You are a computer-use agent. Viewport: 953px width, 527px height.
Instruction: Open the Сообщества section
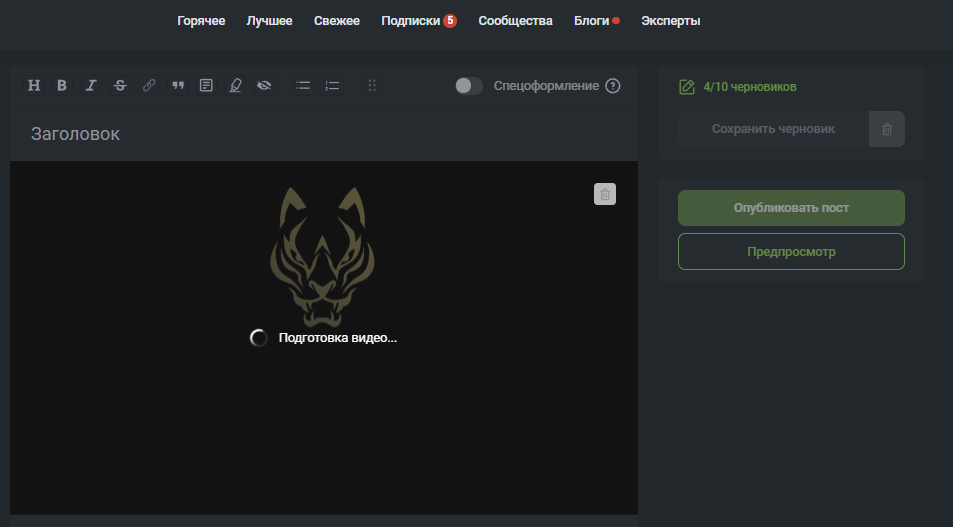pos(515,21)
